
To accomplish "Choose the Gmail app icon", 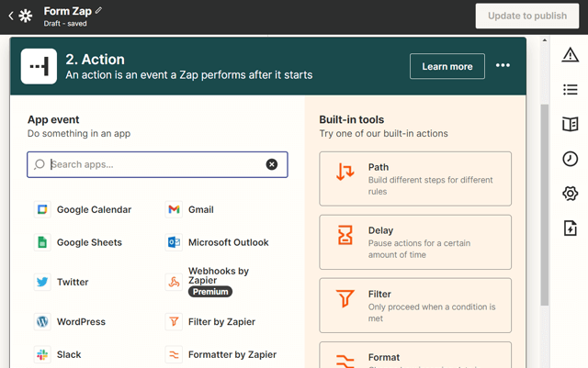I will [174, 209].
